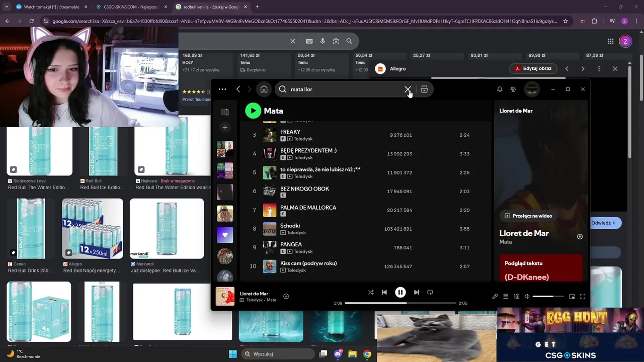Open Discord from the taskbar
The image size is (644, 362).
coord(338,354)
